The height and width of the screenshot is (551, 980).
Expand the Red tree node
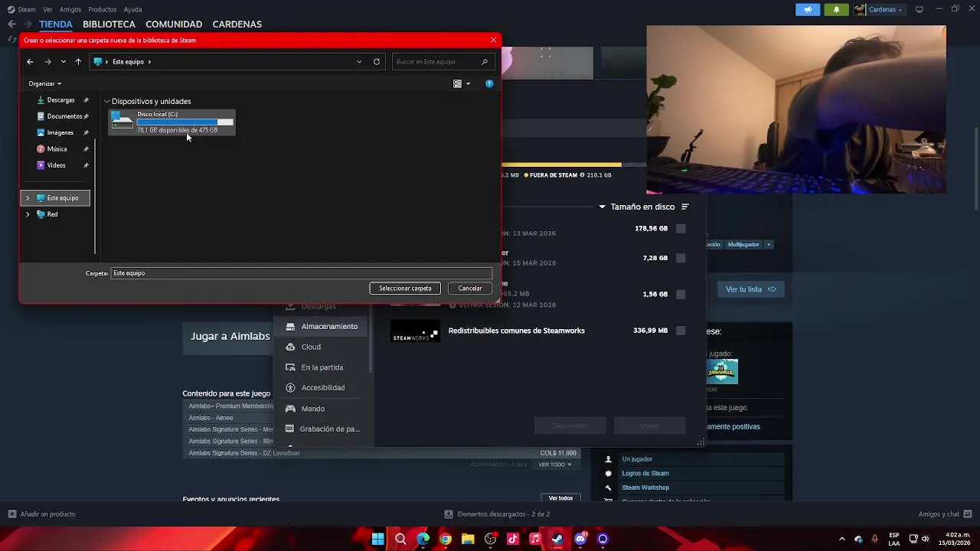28,214
